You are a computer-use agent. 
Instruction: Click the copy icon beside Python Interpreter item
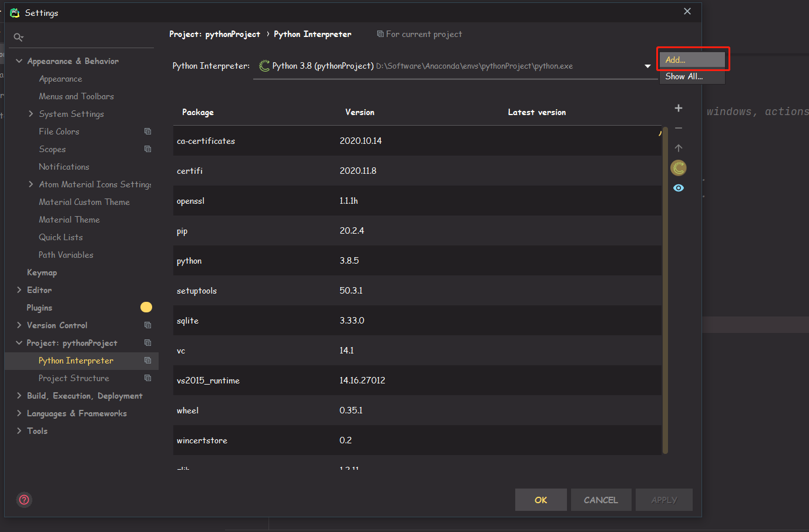(148, 361)
